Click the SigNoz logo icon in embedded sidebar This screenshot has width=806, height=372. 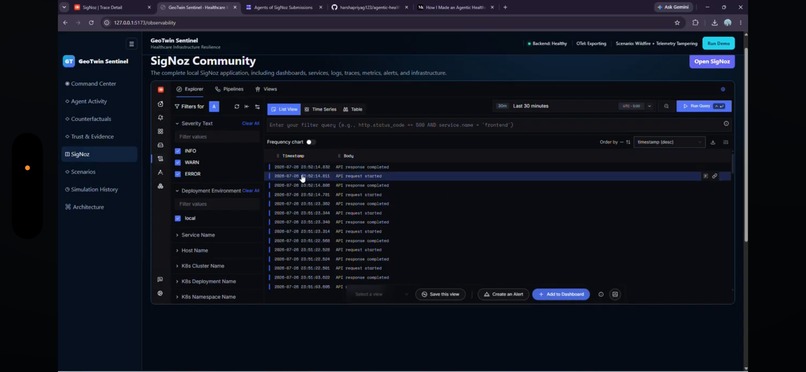click(160, 89)
